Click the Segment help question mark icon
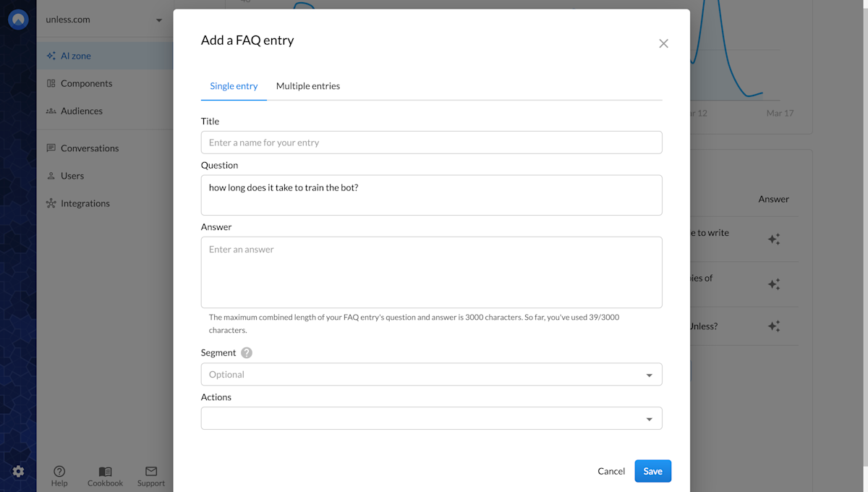The width and height of the screenshot is (868, 492). coord(245,352)
